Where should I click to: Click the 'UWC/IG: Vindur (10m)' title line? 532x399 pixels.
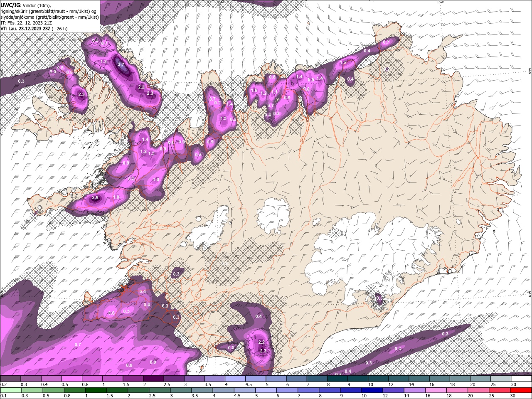[25, 5]
